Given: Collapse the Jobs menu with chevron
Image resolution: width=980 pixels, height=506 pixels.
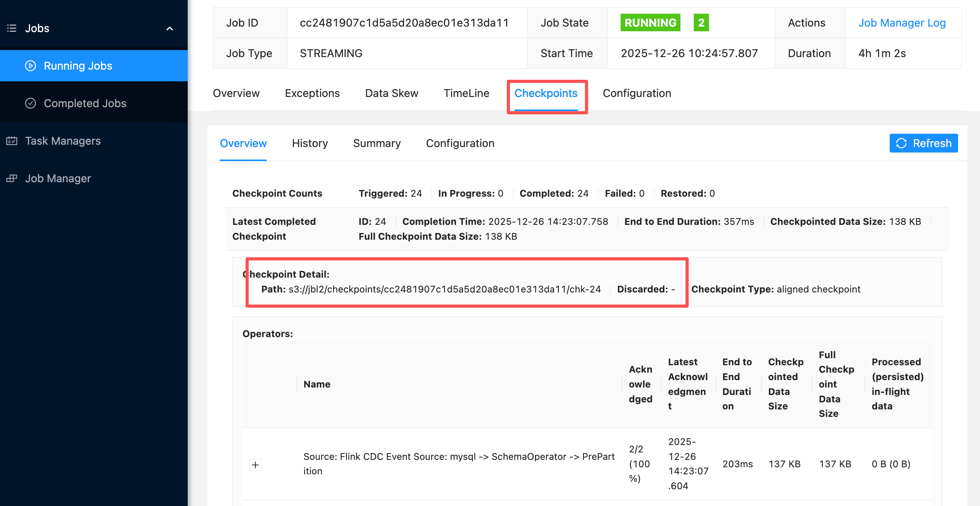Looking at the screenshot, I should coord(170,29).
